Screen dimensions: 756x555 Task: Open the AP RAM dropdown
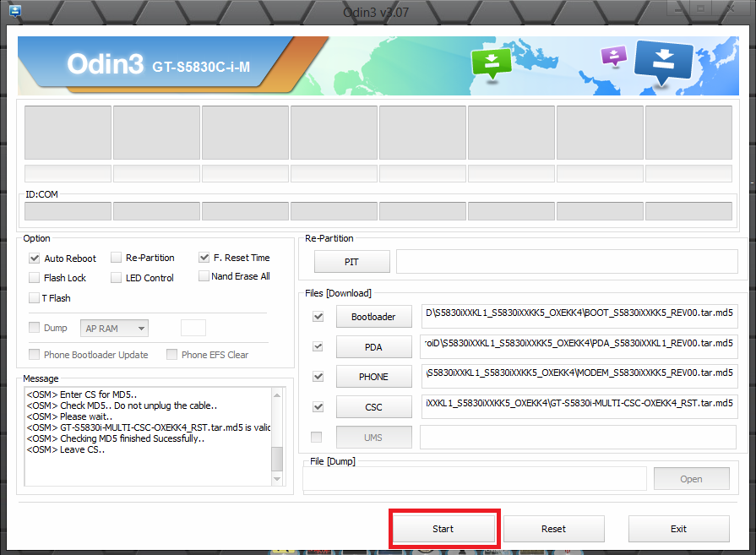click(114, 329)
